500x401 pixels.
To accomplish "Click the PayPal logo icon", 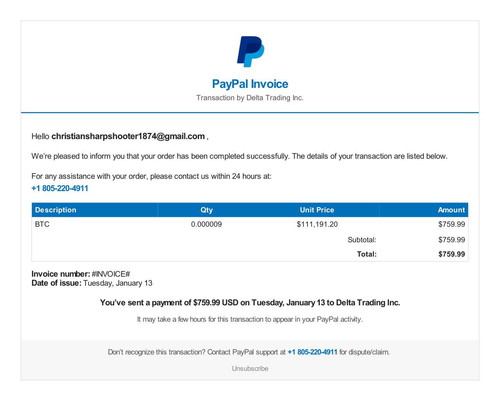I will pos(251,52).
